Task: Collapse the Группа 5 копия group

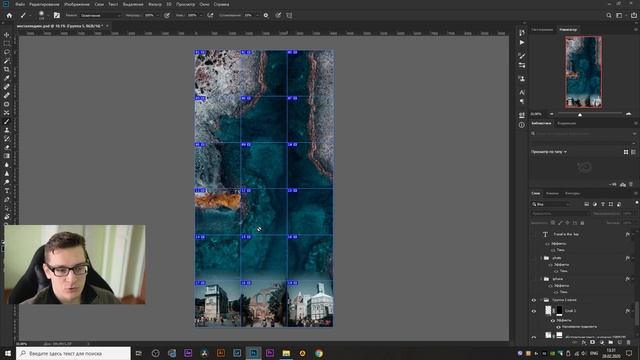Action: [x=541, y=300]
